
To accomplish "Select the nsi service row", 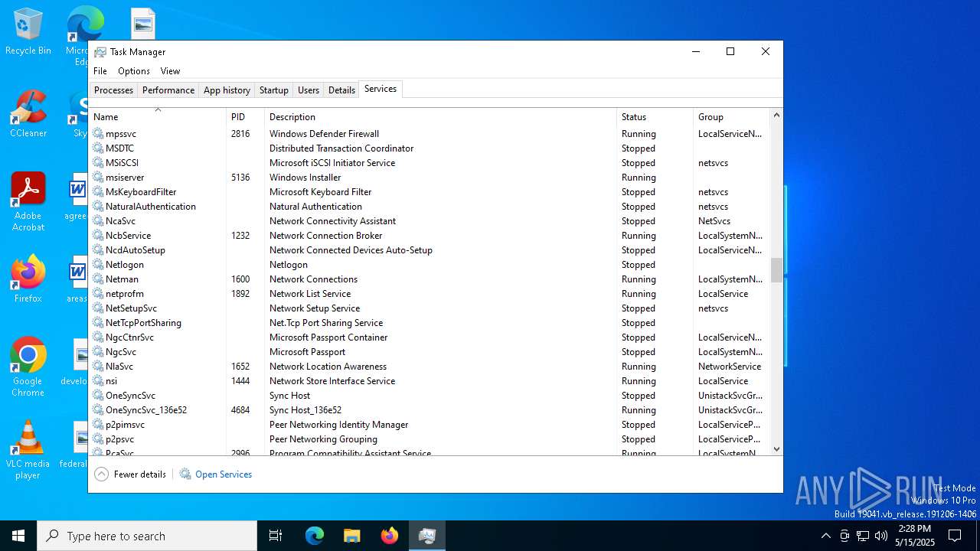I will coord(430,381).
